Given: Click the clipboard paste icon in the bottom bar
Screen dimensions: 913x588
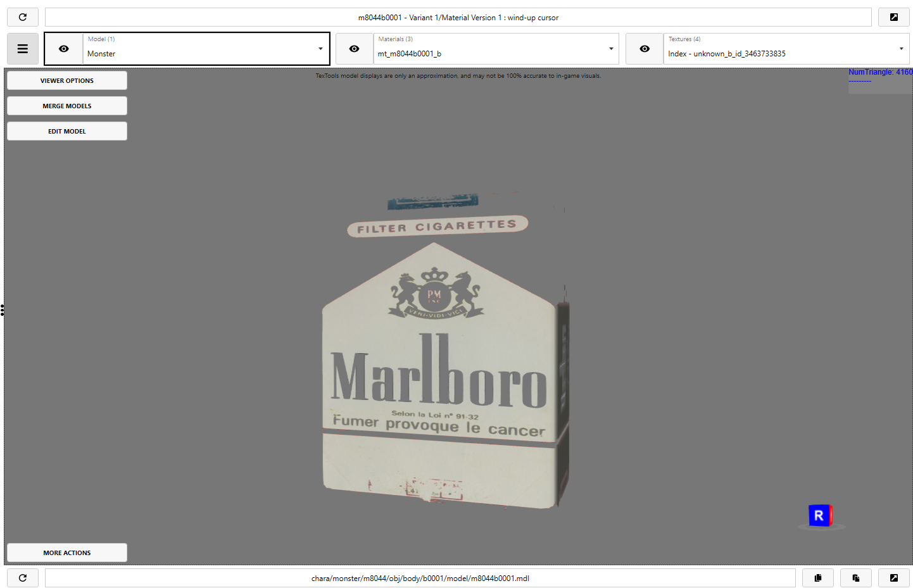Looking at the screenshot, I should [x=856, y=578].
